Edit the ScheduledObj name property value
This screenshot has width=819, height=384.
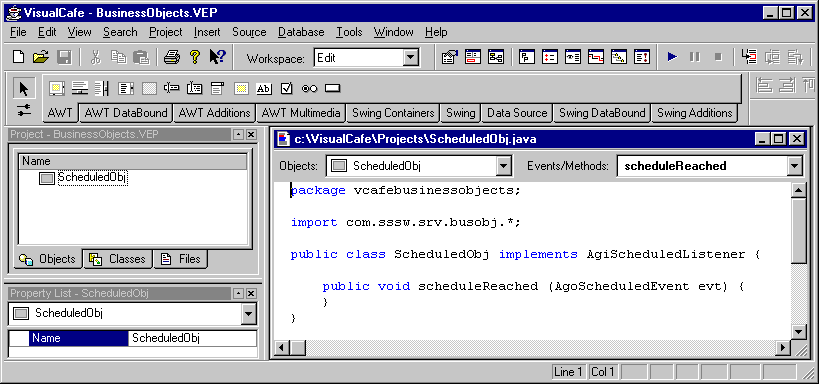coord(192,338)
